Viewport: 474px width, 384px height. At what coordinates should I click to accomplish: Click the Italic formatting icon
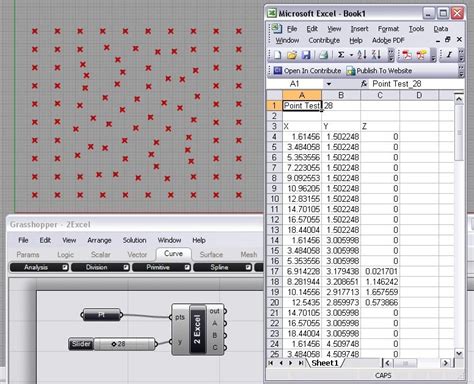coord(449,55)
